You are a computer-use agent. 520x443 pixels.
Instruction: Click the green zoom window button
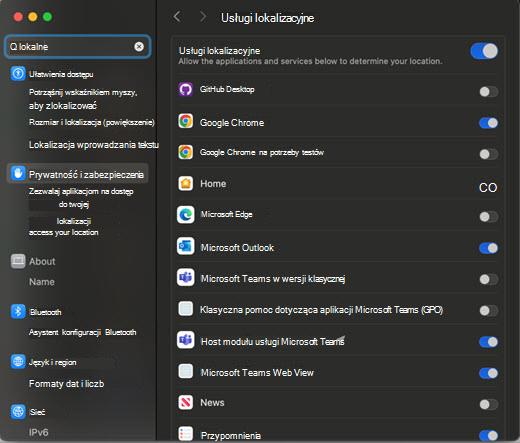click(47, 17)
